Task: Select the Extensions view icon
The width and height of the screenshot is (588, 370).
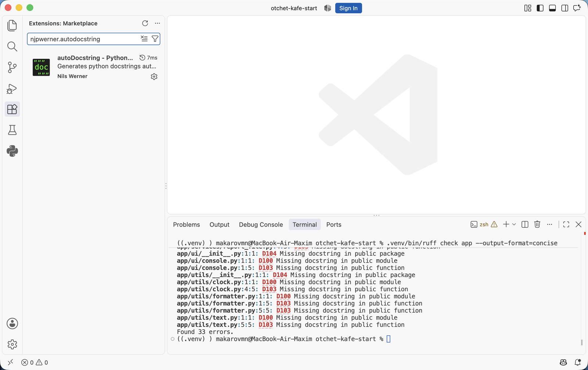Action: tap(12, 109)
